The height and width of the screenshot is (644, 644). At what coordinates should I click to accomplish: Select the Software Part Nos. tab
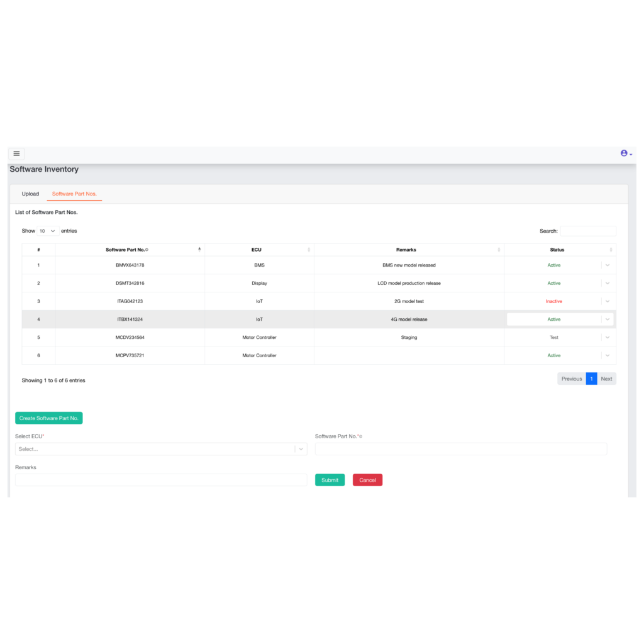[x=74, y=194]
